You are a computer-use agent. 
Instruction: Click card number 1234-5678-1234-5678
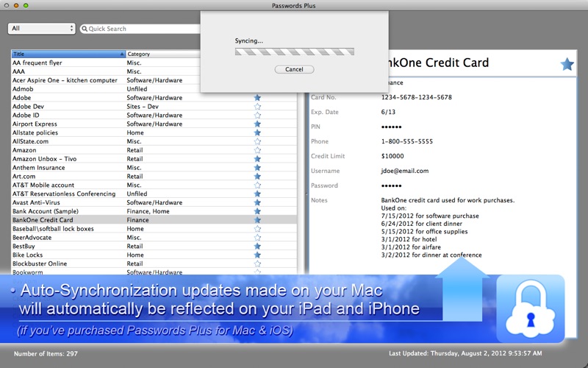(x=416, y=97)
